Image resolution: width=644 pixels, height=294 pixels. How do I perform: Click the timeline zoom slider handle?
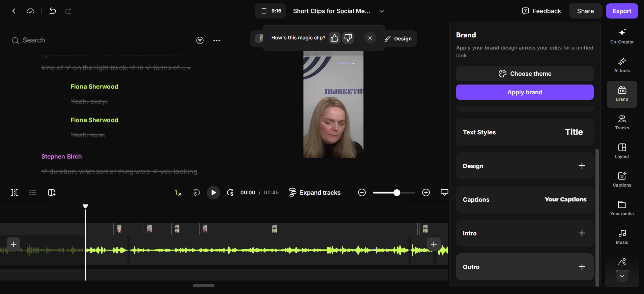click(397, 193)
